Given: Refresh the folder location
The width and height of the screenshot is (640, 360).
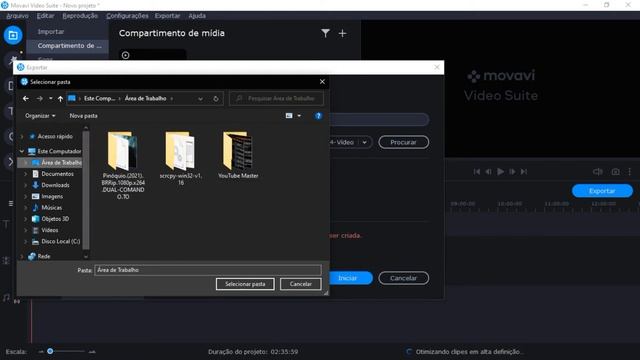Looking at the screenshot, I should [x=216, y=98].
